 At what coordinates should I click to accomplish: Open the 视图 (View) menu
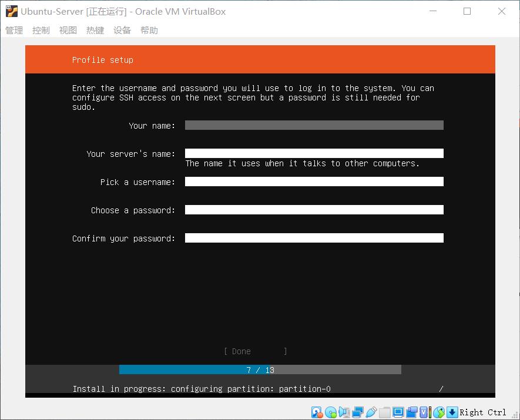click(68, 30)
